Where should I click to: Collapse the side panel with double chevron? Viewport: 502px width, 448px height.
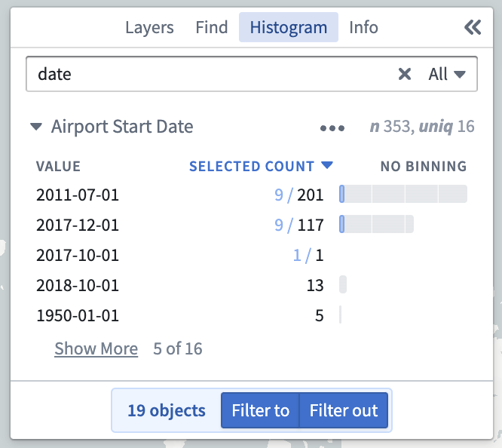click(x=473, y=27)
